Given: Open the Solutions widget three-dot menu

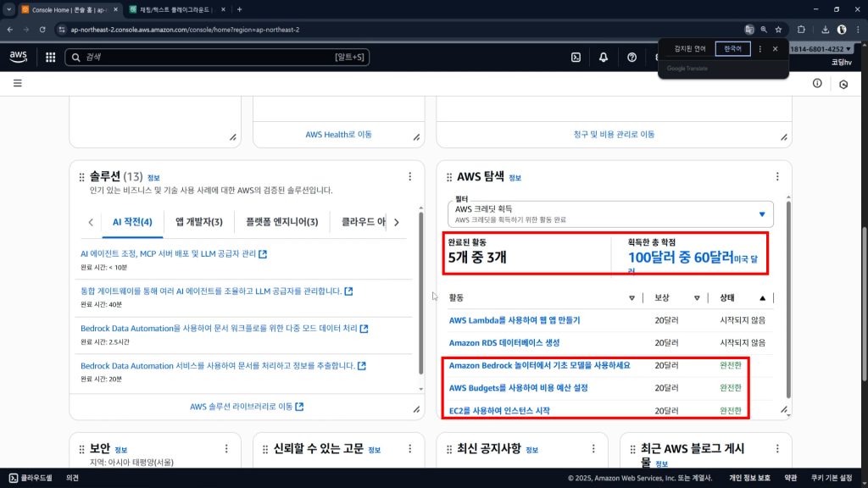Looking at the screenshot, I should 409,176.
